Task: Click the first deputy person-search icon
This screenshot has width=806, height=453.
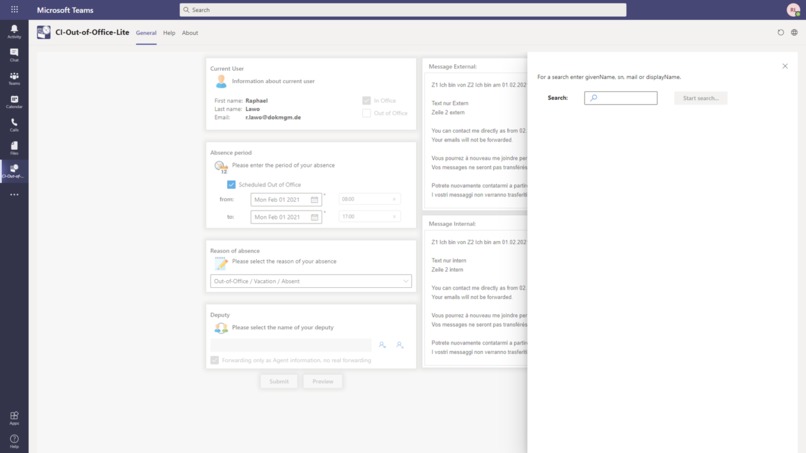Action: click(x=382, y=345)
